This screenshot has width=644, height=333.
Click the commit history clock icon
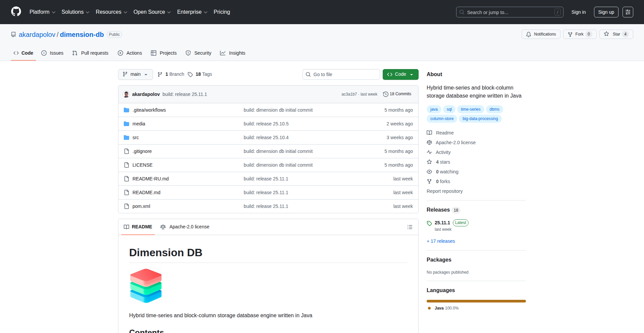tap(385, 94)
